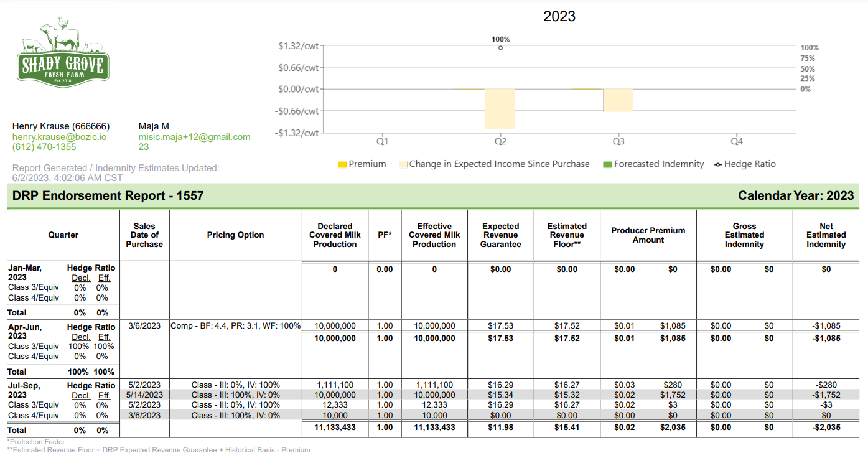This screenshot has height=458, width=868.
Task: Click the $1.32/cwt axis label
Action: coord(299,46)
